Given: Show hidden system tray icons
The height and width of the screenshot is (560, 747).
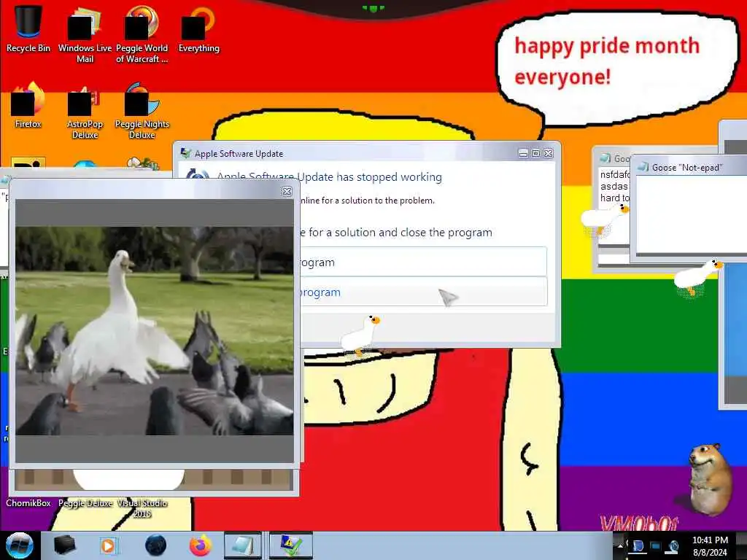Looking at the screenshot, I should 620,545.
